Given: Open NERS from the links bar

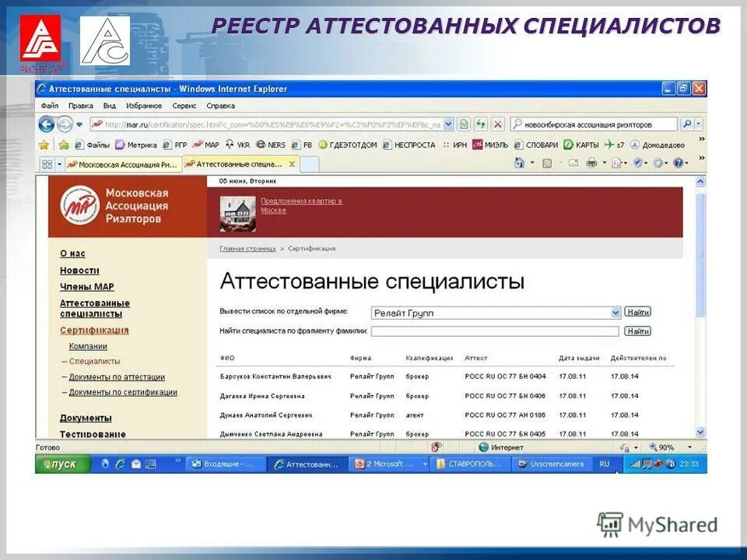Looking at the screenshot, I should (x=272, y=145).
